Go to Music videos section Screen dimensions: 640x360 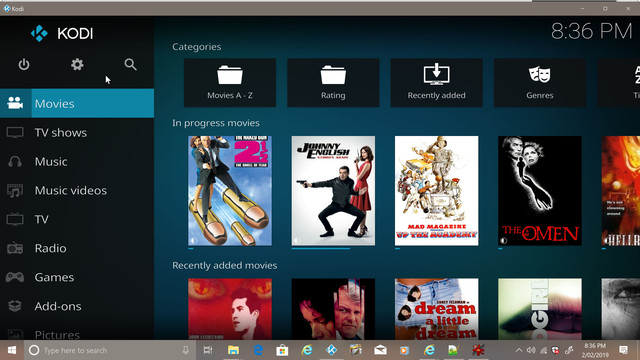77,191
